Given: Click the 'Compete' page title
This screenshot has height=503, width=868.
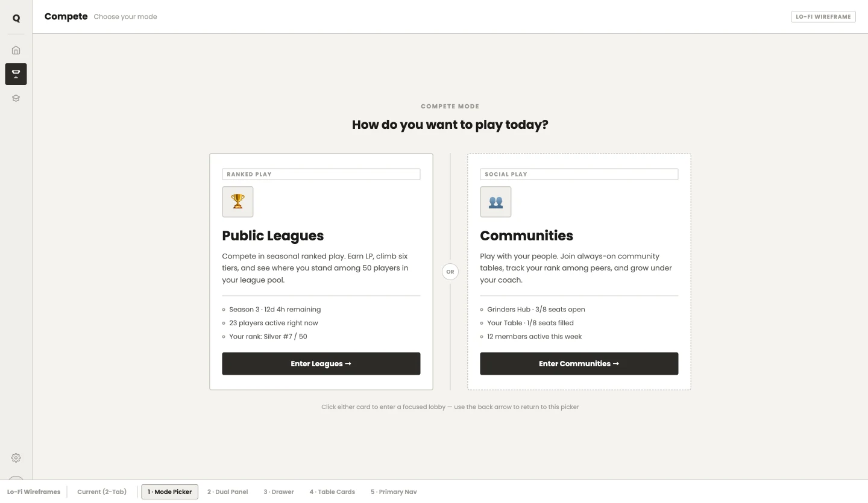Looking at the screenshot, I should click(66, 17).
